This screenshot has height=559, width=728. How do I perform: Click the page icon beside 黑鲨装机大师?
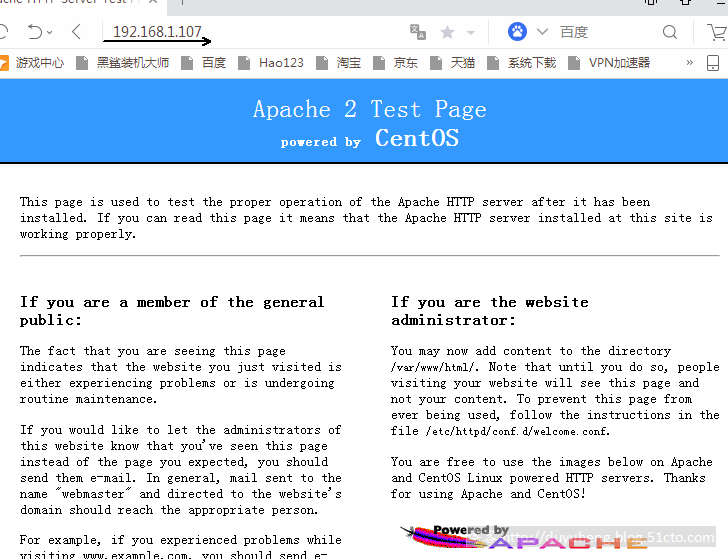[82, 63]
